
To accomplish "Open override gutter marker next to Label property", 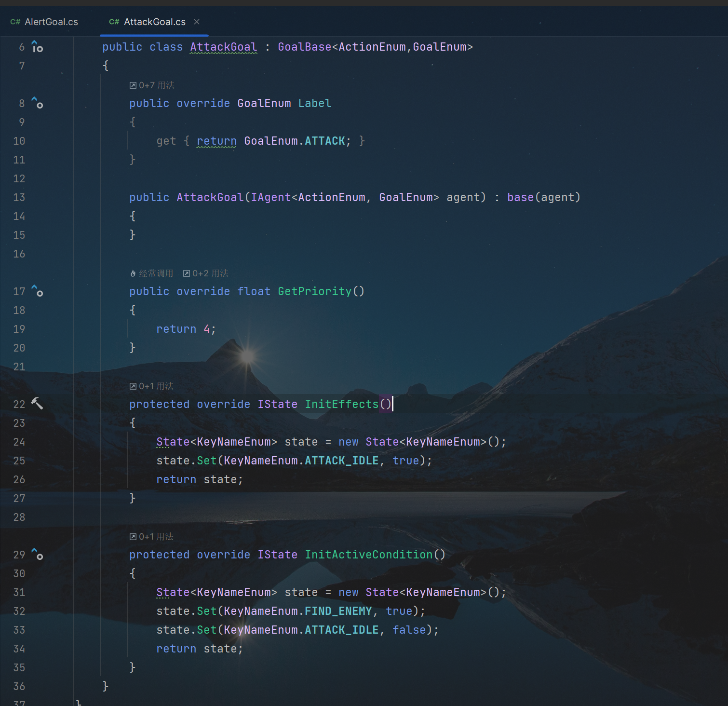I will (x=37, y=103).
